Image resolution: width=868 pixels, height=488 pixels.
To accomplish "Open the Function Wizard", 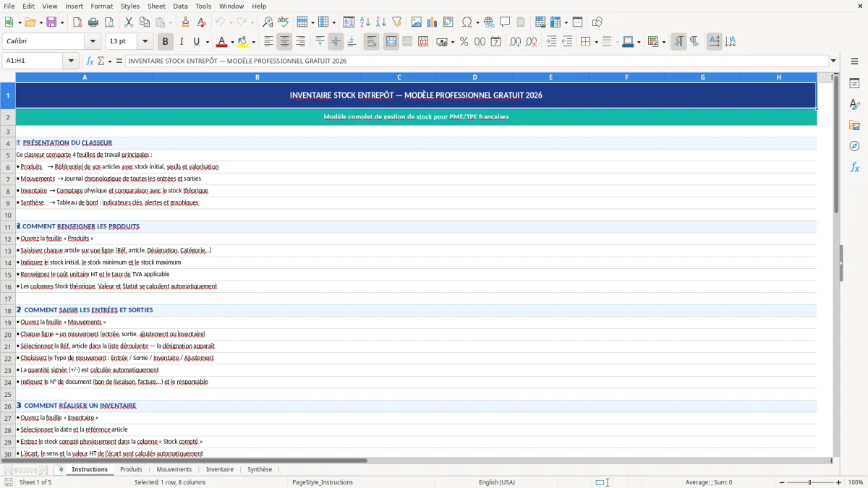I will [90, 61].
